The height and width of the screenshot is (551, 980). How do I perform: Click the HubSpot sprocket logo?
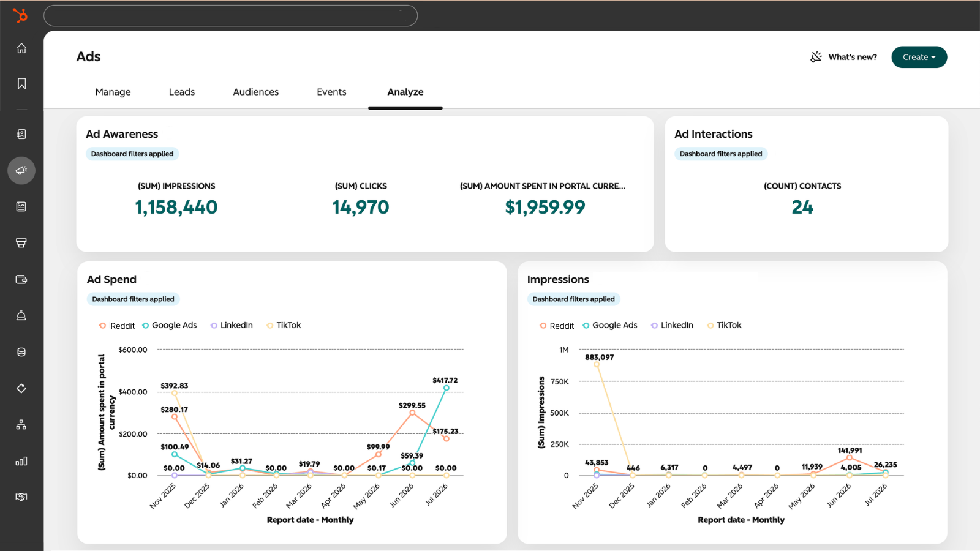pyautogui.click(x=21, y=15)
